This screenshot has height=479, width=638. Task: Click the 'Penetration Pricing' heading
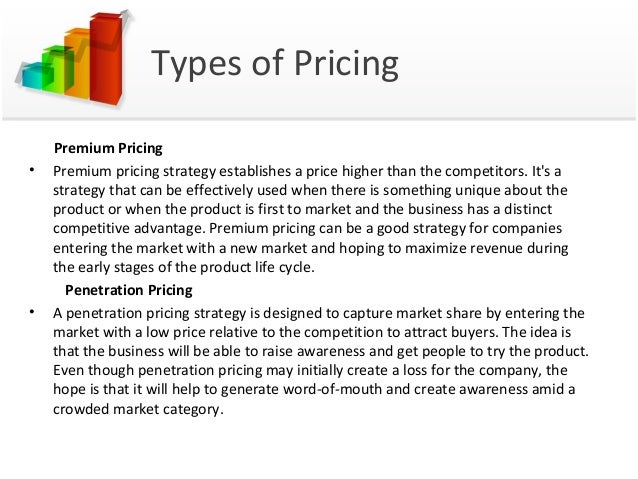coord(129,290)
